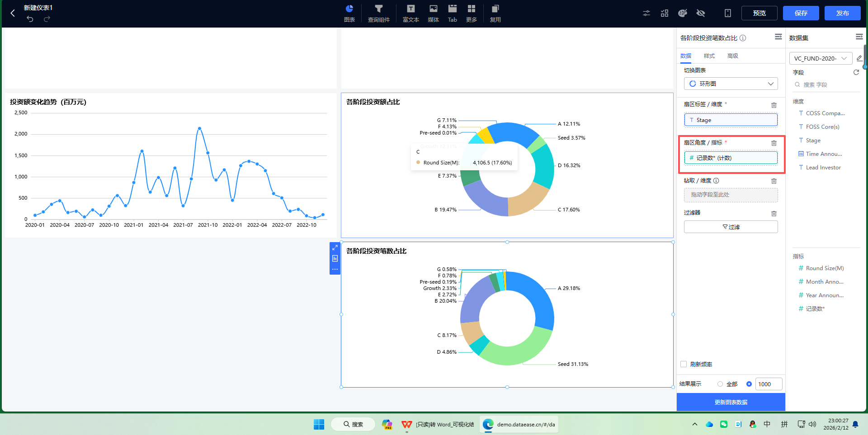The image size is (868, 435).
Task: Open the 记录数* (计数) metric chip
Action: 731,158
